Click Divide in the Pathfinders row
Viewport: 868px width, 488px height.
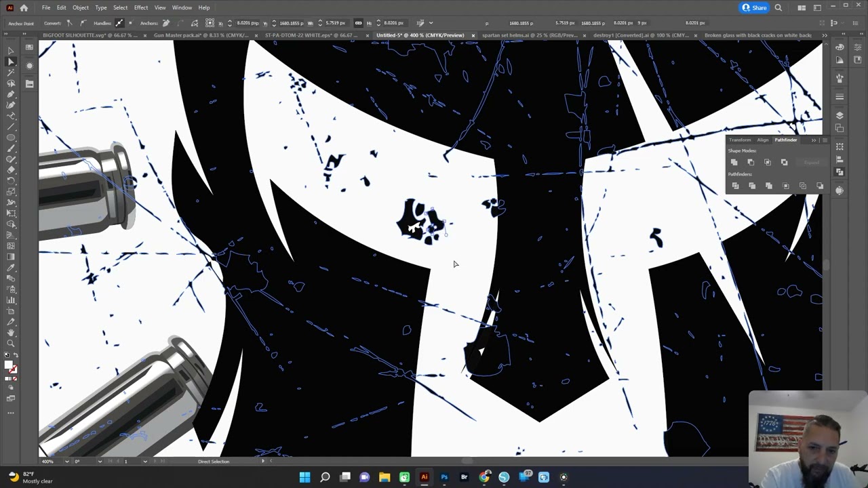[735, 186]
